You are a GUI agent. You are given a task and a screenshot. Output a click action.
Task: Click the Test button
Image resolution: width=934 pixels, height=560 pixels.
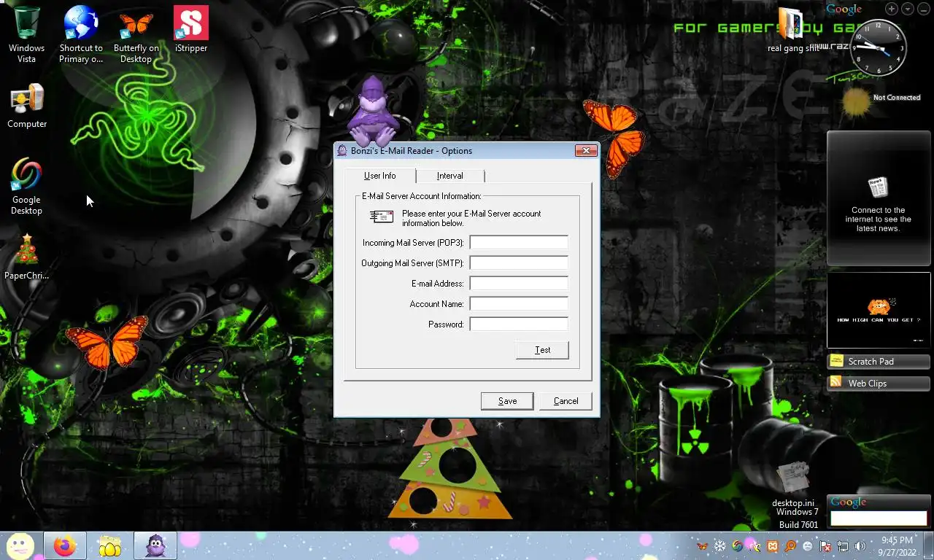pos(542,350)
